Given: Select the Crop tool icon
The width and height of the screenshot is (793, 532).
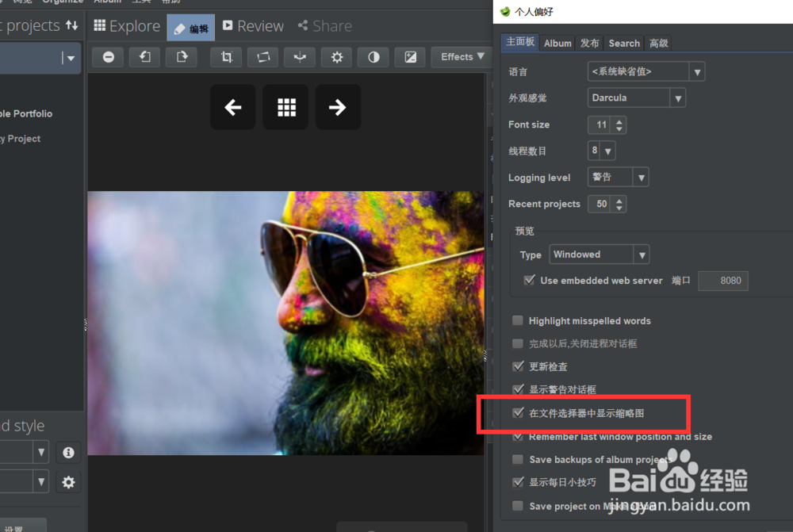Looking at the screenshot, I should click(x=227, y=56).
